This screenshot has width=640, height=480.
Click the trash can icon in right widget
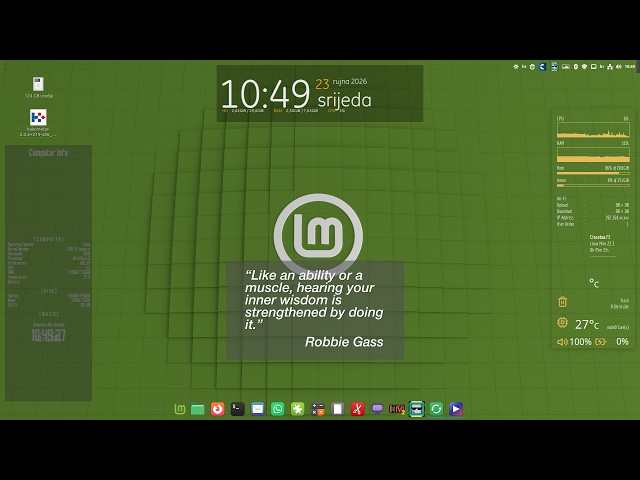(x=562, y=302)
